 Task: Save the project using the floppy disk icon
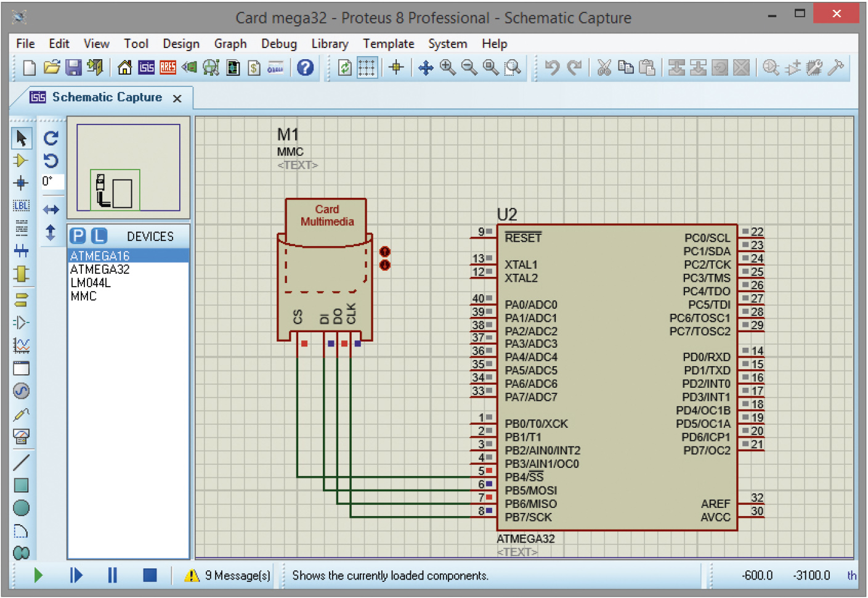point(74,67)
